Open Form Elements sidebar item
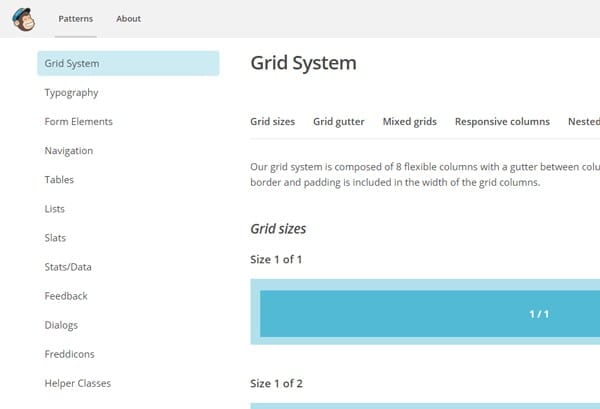Image resolution: width=600 pixels, height=409 pixels. [x=78, y=122]
